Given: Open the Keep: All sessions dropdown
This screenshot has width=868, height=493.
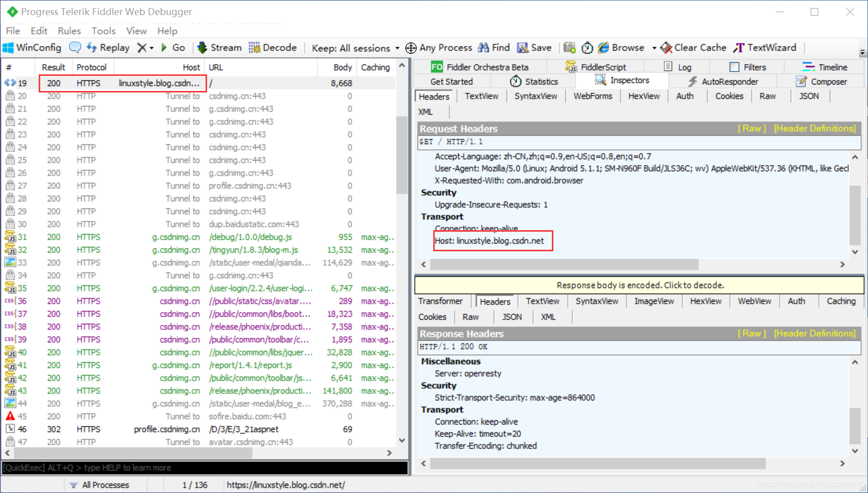Looking at the screenshot, I should click(356, 48).
